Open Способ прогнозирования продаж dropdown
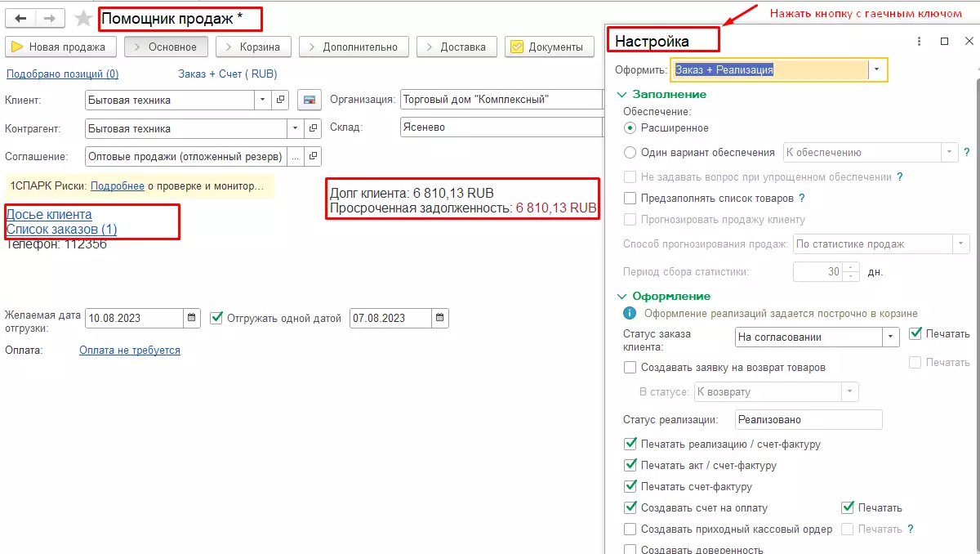This screenshot has height=554, width=980. pyautogui.click(x=960, y=243)
